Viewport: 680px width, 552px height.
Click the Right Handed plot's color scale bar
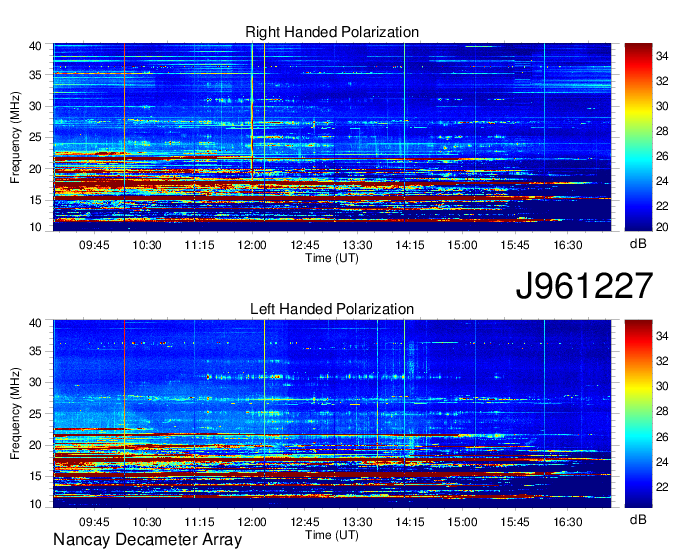pyautogui.click(x=638, y=137)
